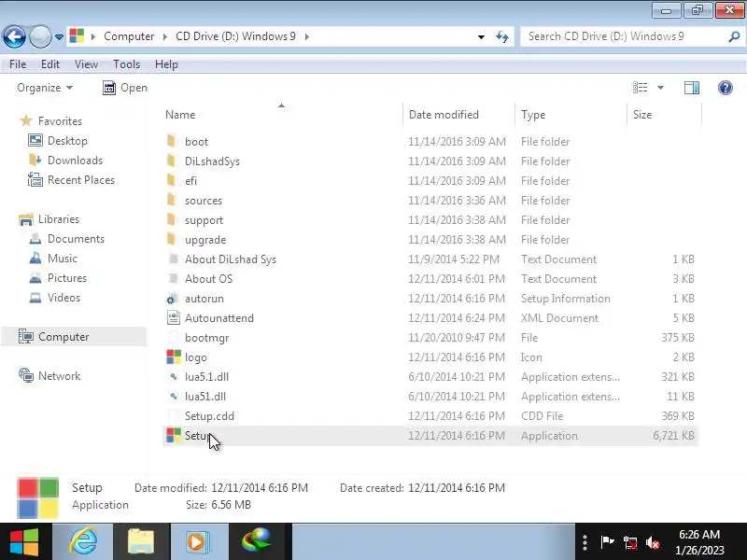
Task: Open the Tools menu
Action: (x=126, y=64)
